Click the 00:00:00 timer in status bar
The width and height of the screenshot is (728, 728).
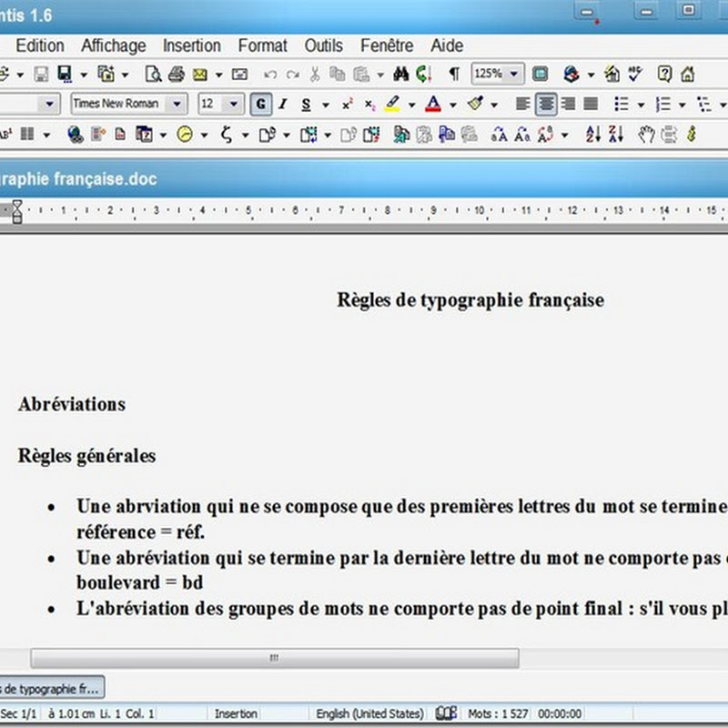coord(560,713)
